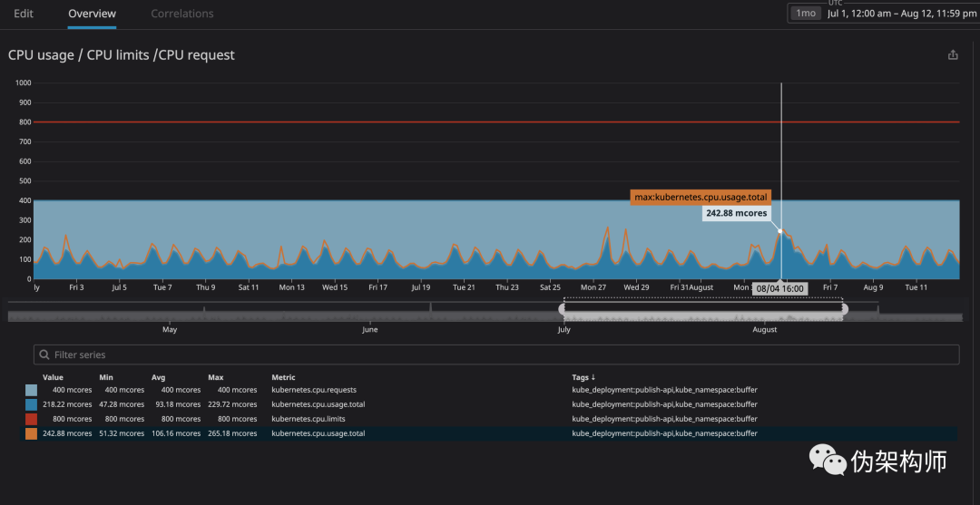Viewport: 980px width, 505px height.
Task: Click the 242.88 mcores value in legend
Action: coord(67,433)
